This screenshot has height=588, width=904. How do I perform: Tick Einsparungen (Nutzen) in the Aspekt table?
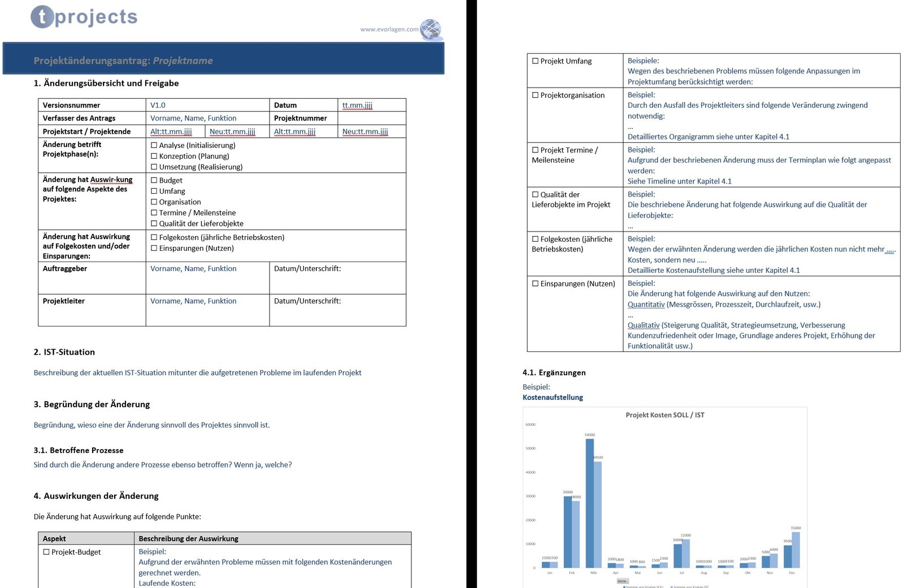click(x=535, y=284)
